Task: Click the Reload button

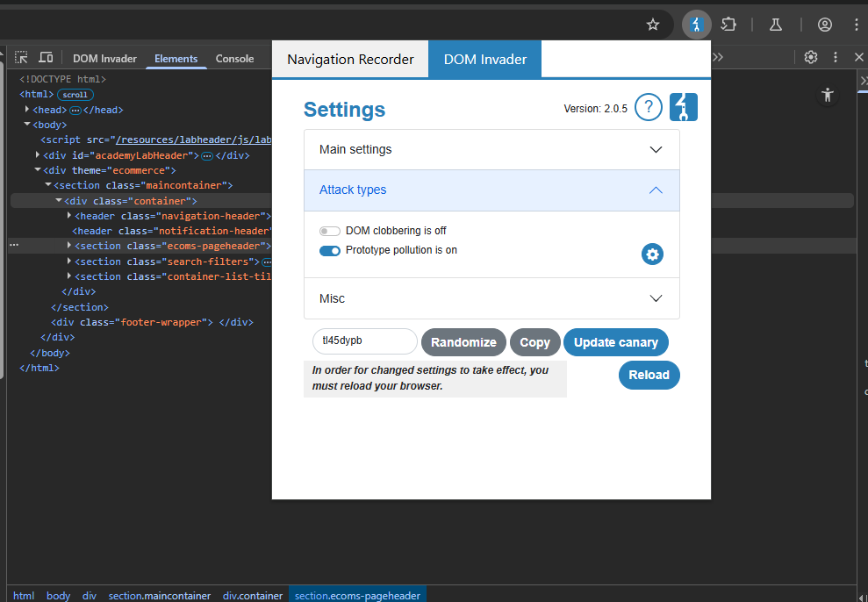Action: 649,375
